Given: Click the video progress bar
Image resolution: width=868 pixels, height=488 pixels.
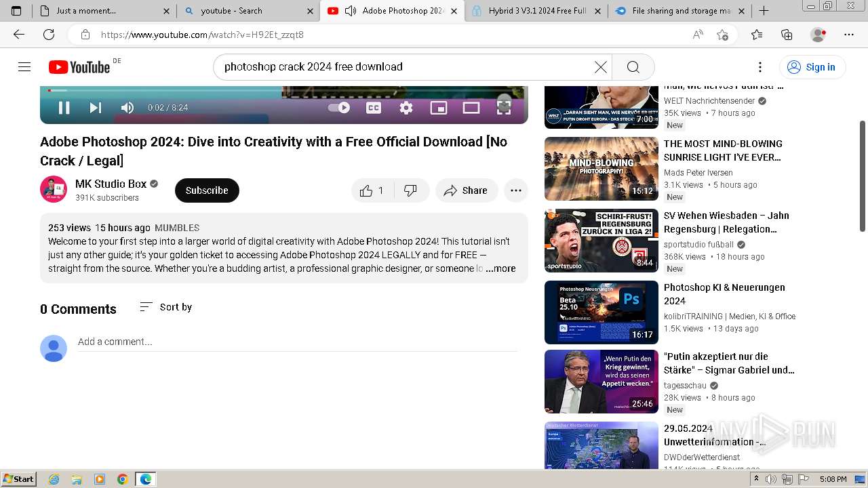Looking at the screenshot, I should (283, 90).
